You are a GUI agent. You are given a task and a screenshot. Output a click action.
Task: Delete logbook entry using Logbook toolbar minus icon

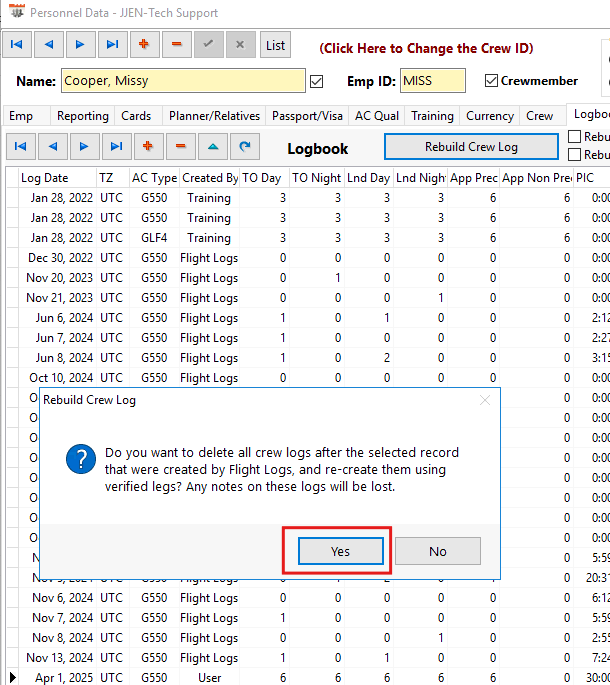tap(180, 147)
